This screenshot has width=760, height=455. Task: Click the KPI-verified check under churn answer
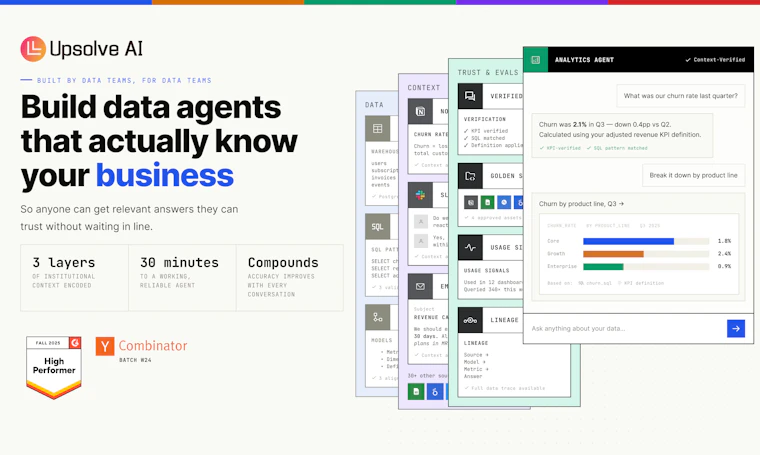point(560,148)
